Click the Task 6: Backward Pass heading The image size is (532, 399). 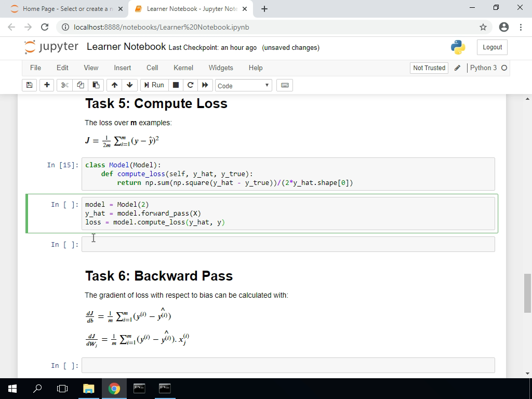(x=159, y=276)
